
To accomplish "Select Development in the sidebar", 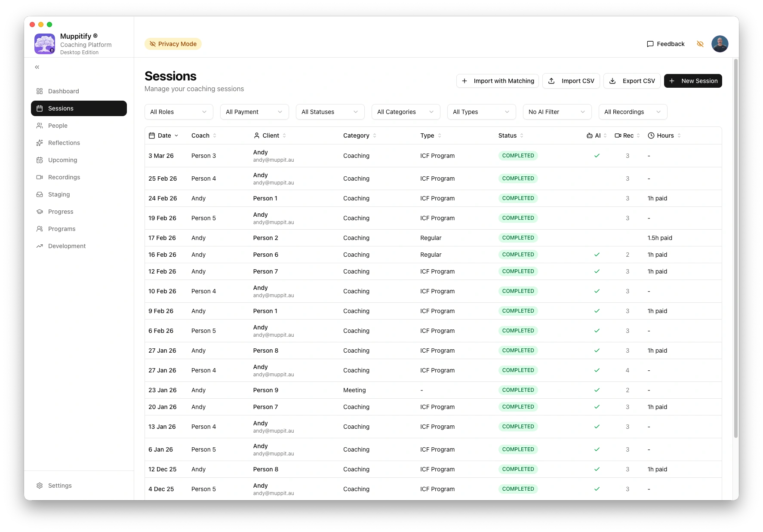I will click(x=66, y=246).
